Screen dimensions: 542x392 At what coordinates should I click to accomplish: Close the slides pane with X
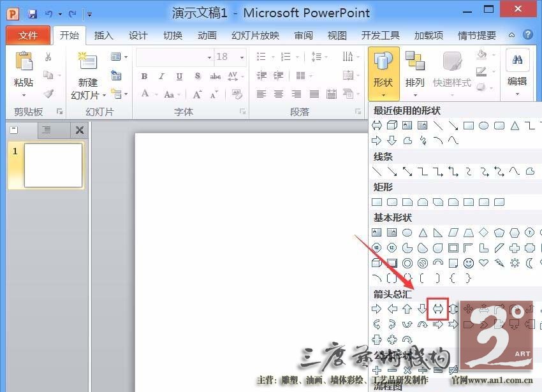80,130
